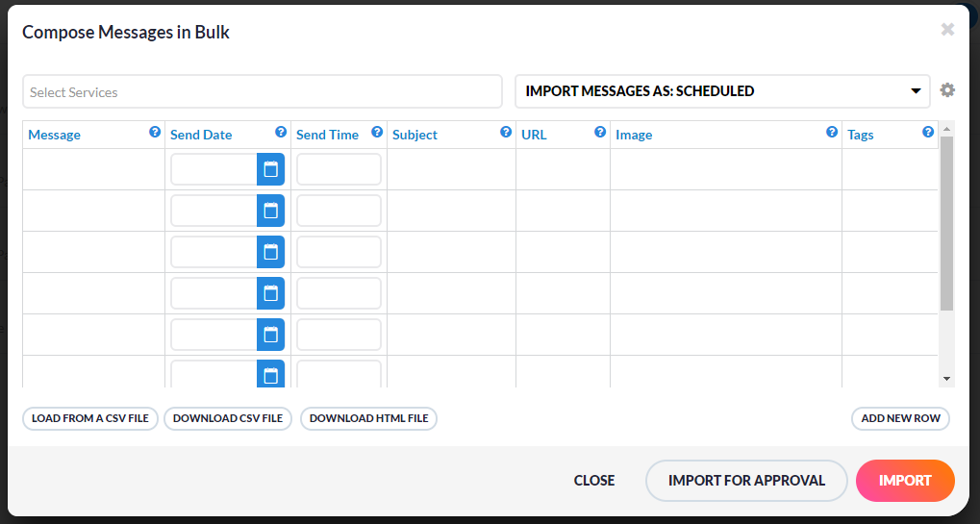Open the calendar picker in the fourth row
This screenshot has height=524, width=980.
tap(270, 293)
